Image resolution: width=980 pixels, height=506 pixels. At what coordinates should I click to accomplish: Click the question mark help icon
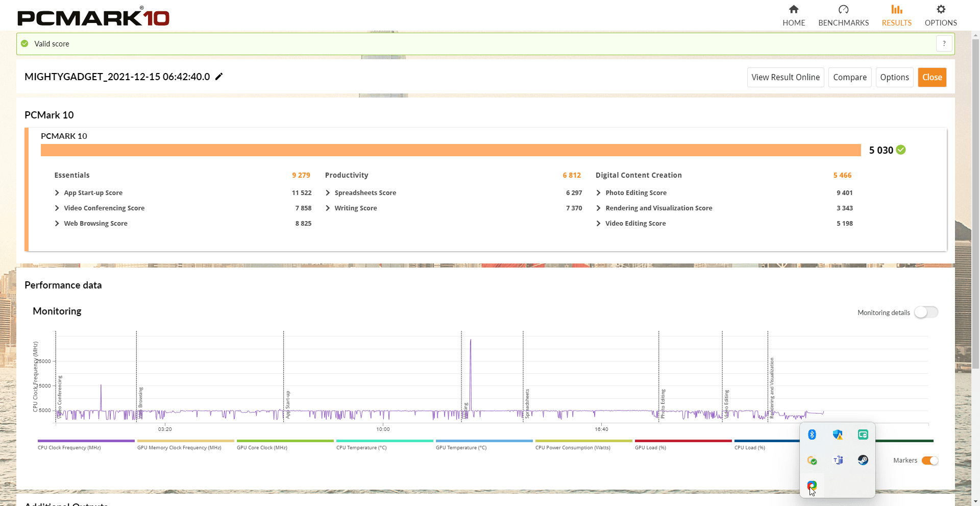point(944,44)
